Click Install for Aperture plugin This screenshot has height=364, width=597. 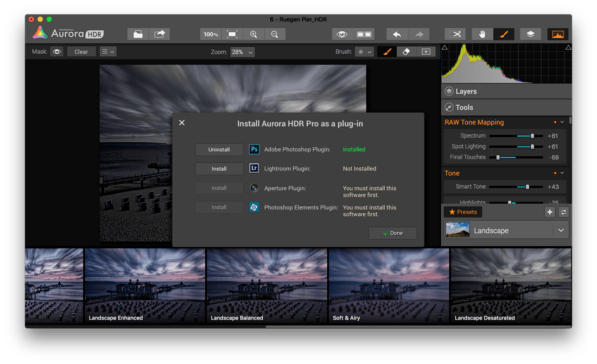coord(219,188)
